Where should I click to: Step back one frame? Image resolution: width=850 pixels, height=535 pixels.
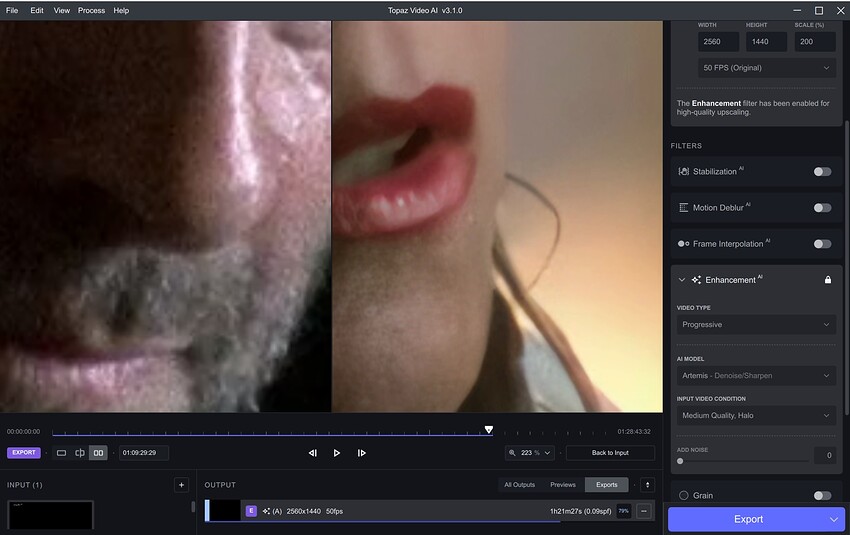313,453
